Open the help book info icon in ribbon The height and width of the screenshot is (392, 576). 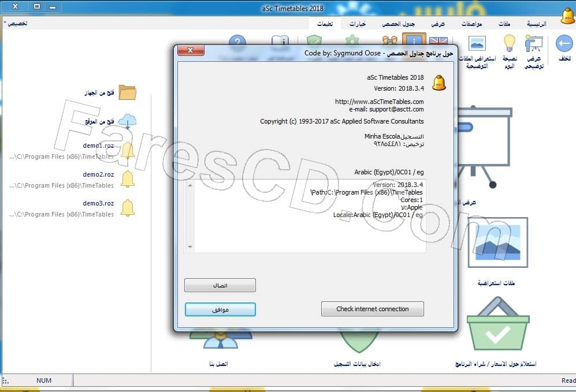(280, 40)
